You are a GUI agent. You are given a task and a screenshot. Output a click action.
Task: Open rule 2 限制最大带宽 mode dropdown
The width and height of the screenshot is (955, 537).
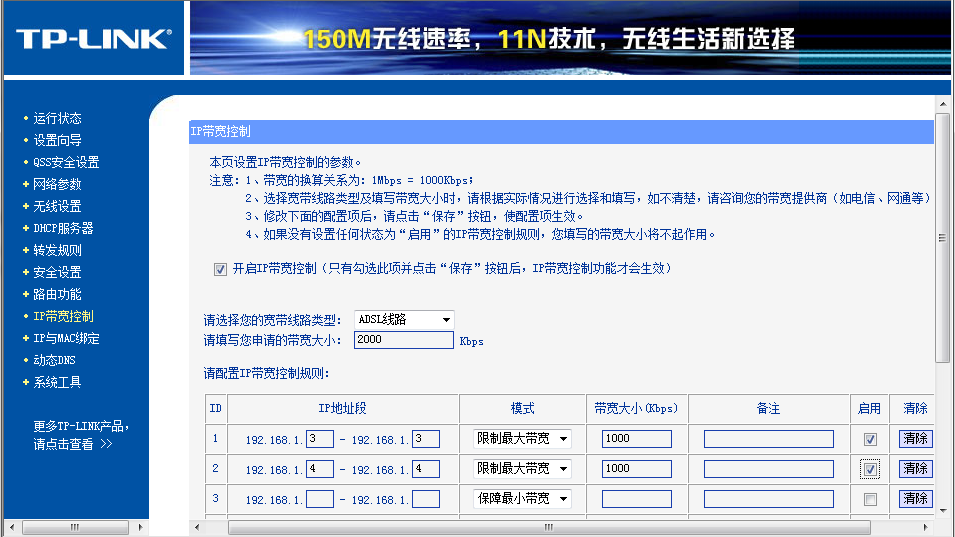[522, 468]
